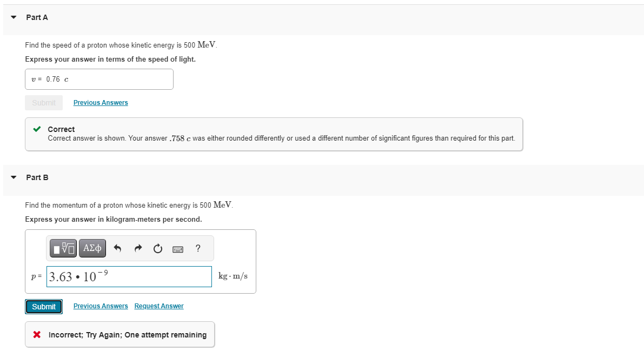
Task: Collapse the Part A section
Action: coord(14,17)
